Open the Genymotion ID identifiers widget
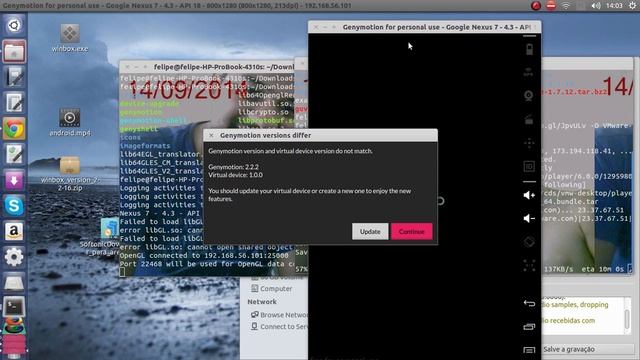 point(529,167)
